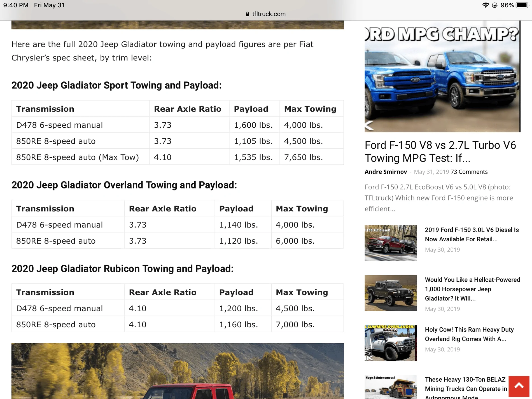Open the Ford MPG Champ featured image

click(x=442, y=76)
